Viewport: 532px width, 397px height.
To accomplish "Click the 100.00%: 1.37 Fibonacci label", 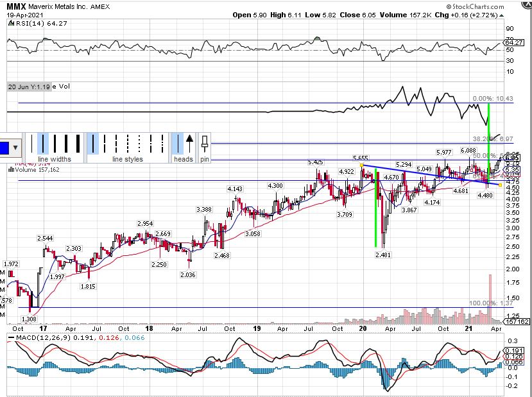I will [491, 303].
